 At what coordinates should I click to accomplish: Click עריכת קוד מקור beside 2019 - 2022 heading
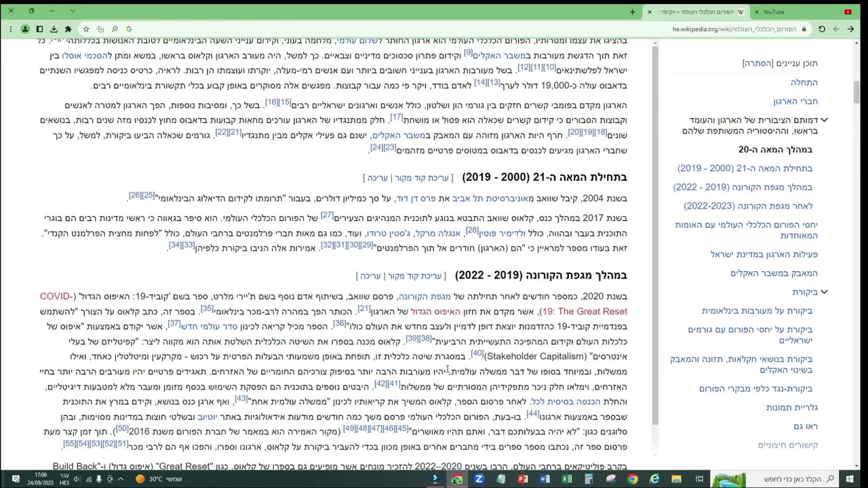[414, 276]
